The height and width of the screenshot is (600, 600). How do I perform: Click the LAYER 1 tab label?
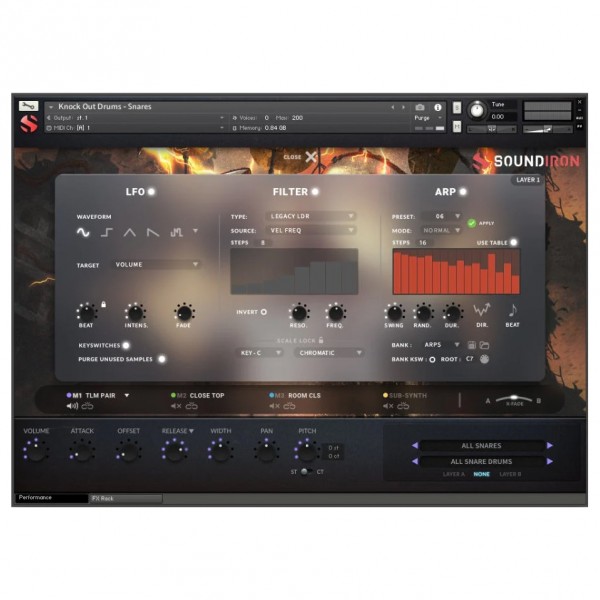coord(528,180)
